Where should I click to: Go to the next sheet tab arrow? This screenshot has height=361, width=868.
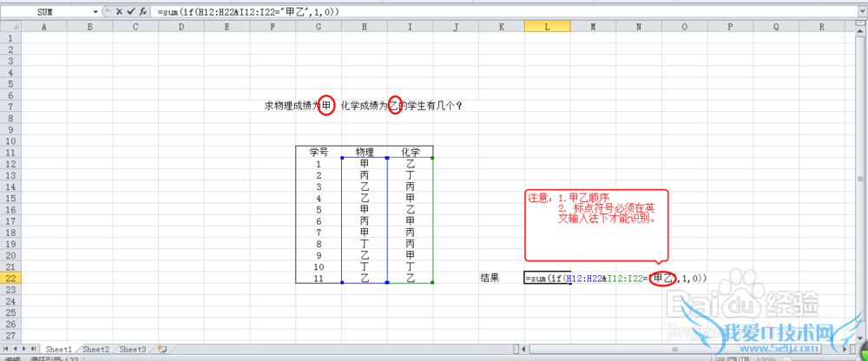tap(24, 349)
